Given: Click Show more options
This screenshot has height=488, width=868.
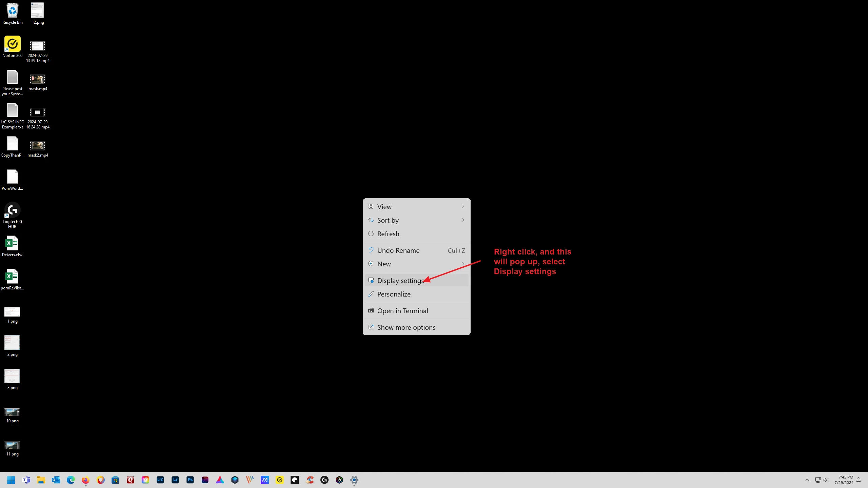Looking at the screenshot, I should pos(406,327).
